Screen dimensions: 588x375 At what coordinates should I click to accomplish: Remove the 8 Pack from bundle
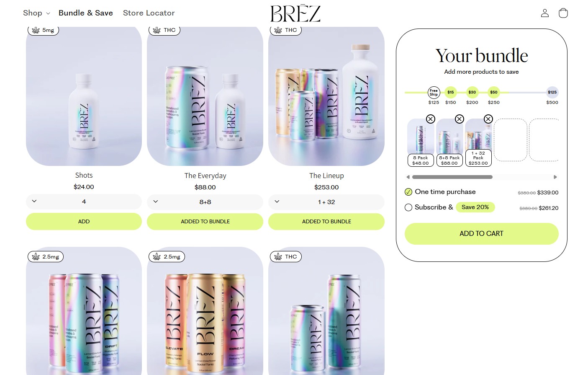(x=430, y=119)
